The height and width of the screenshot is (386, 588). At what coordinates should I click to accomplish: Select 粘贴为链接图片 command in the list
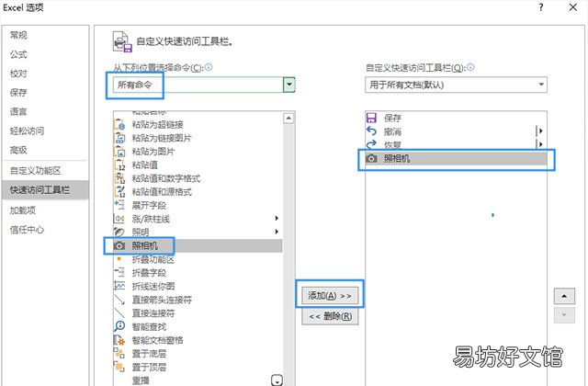click(198, 138)
